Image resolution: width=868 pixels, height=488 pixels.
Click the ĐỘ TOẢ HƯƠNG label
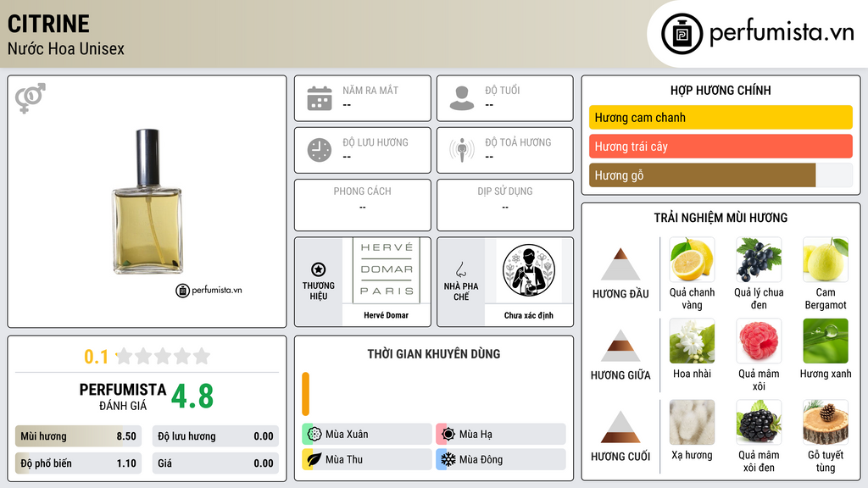518,142
